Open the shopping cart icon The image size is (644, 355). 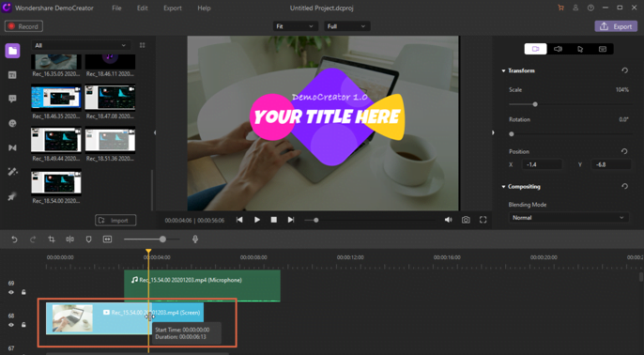pyautogui.click(x=560, y=8)
